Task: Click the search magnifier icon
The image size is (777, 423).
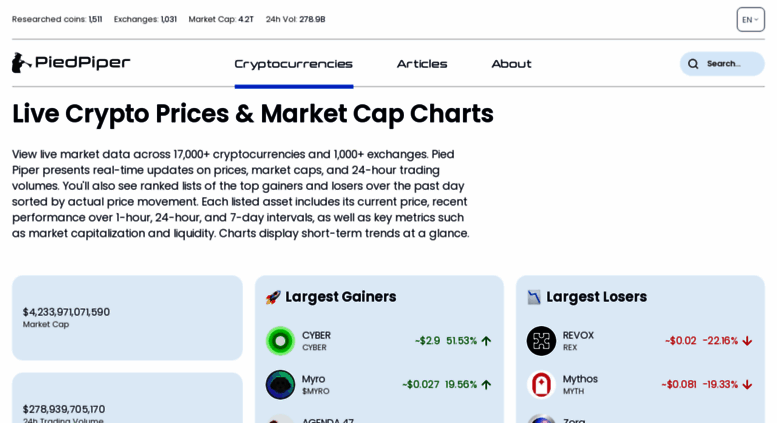Action: pos(693,64)
